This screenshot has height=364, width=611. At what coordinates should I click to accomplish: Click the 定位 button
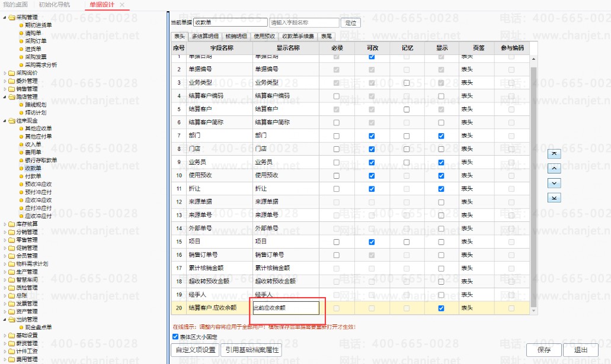point(351,22)
